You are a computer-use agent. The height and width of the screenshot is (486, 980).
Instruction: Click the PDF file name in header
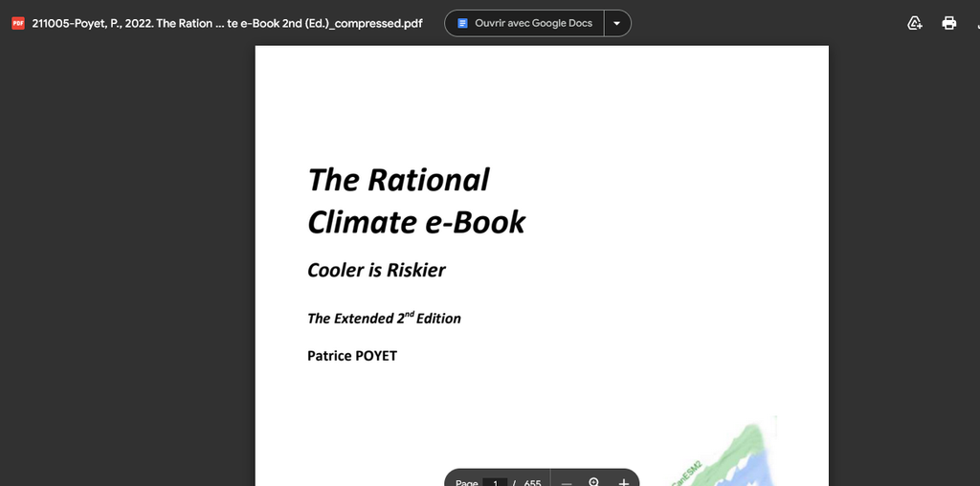pyautogui.click(x=227, y=23)
